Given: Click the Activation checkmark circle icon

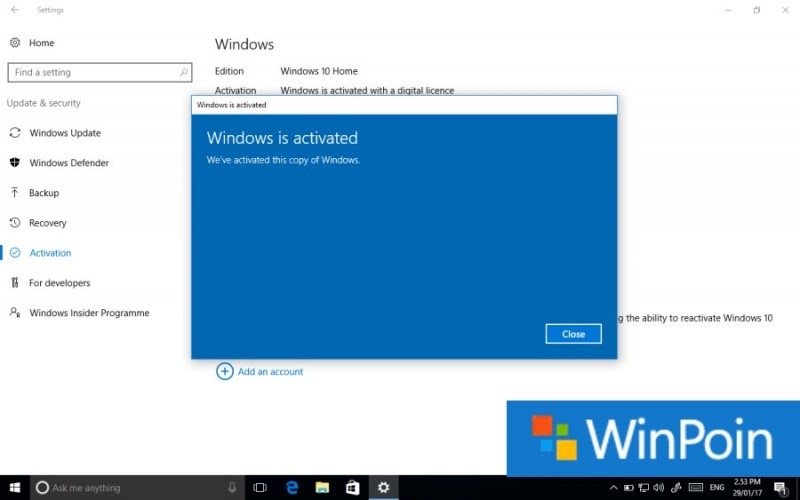Looking at the screenshot, I should coord(15,253).
